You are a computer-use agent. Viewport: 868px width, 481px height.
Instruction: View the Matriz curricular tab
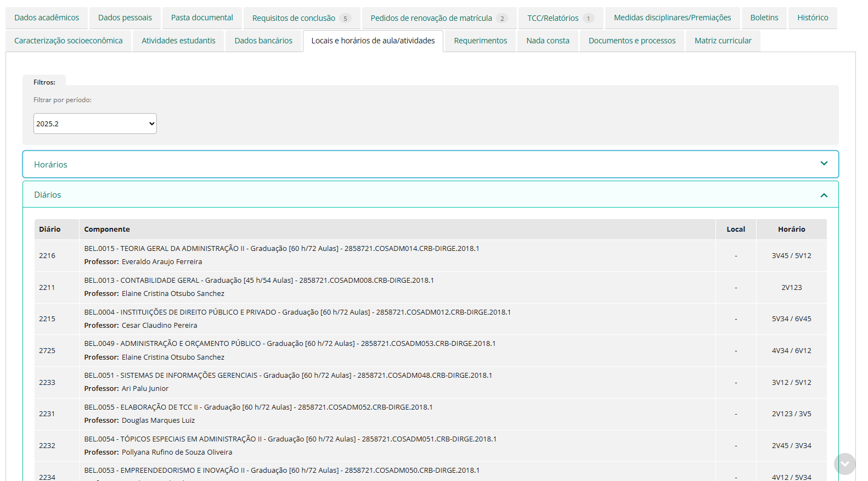click(723, 41)
